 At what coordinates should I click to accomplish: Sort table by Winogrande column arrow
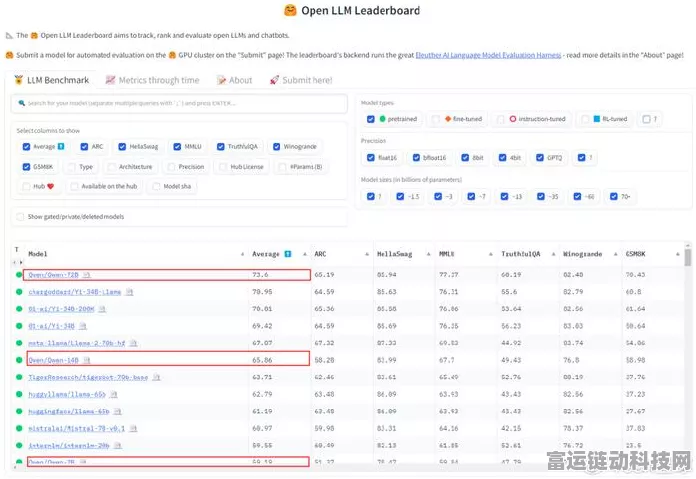tap(615, 254)
